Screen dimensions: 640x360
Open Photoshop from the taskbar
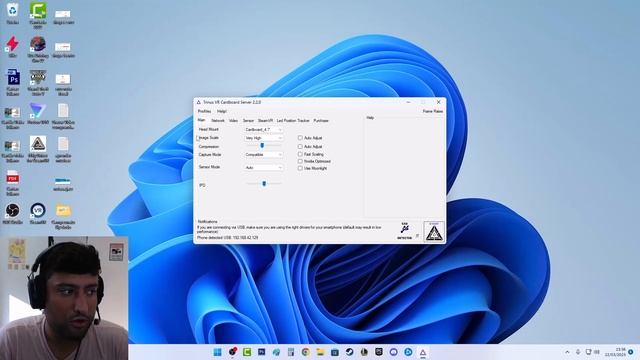[262, 352]
